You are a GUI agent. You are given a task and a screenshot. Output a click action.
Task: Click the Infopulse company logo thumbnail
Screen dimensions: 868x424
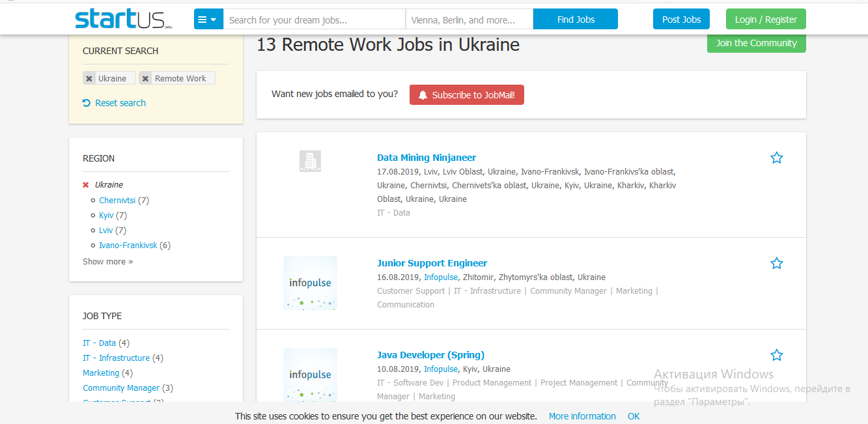[310, 283]
